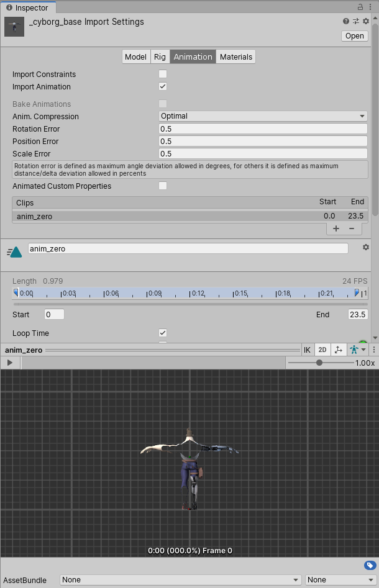Toggle pivot and mass center display icon
Image resolution: width=379 pixels, height=588 pixels.
point(338,350)
